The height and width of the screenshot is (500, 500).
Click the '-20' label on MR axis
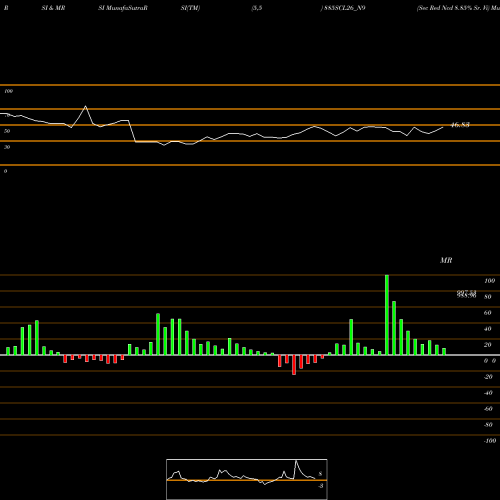coord(488,377)
